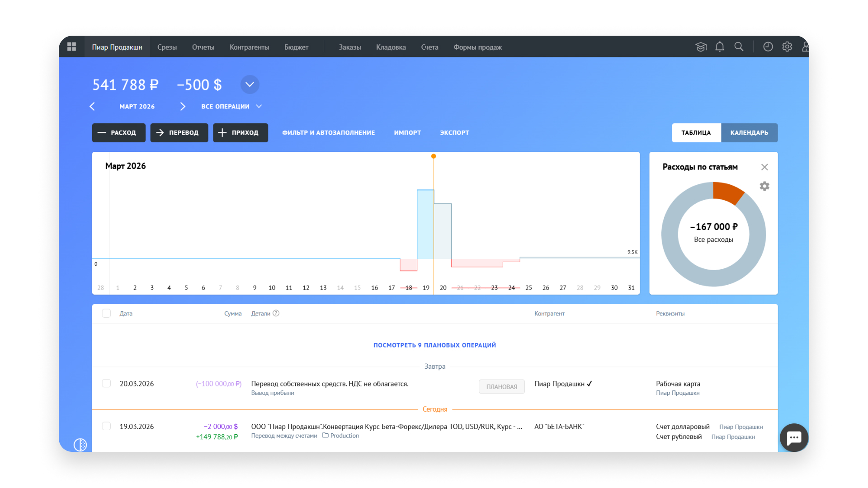Add a new ПРИХОД operation
The width and height of the screenshot is (868, 488).
(241, 133)
